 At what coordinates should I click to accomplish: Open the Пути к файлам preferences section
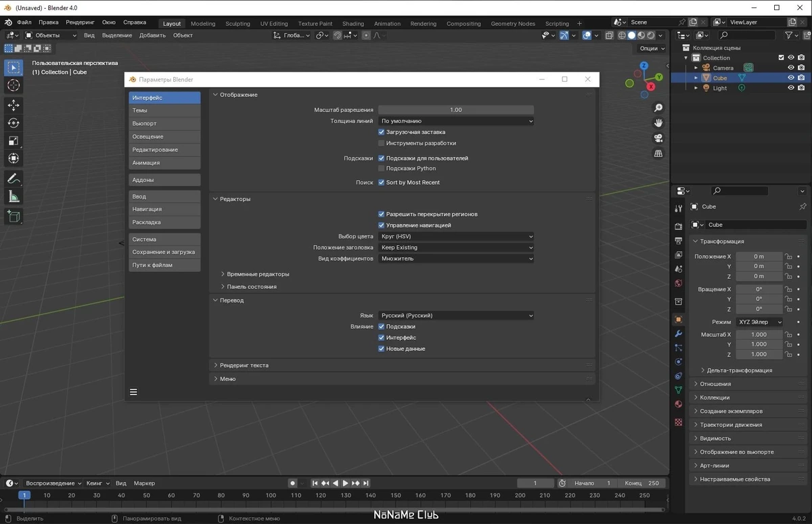coord(164,265)
